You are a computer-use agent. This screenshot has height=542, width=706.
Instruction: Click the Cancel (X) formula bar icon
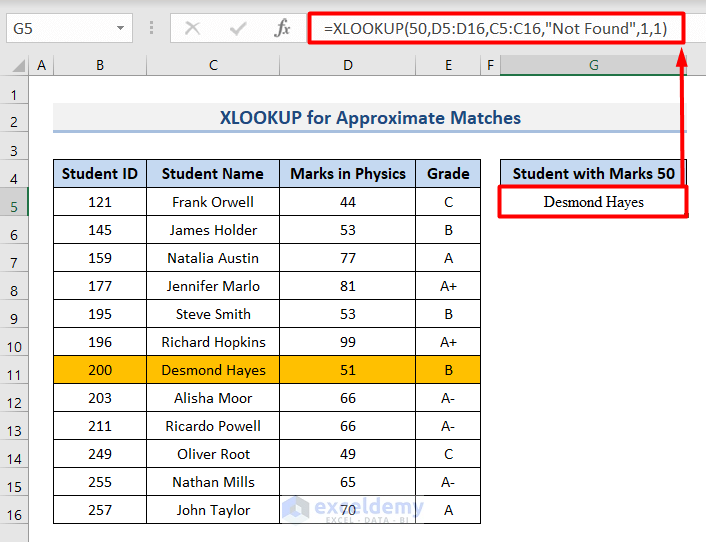pos(192,29)
